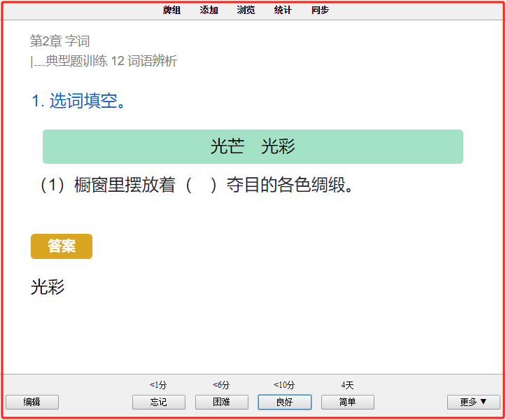Rate card as 良好 (good)
Viewport: 506px width, 420px height.
tap(285, 402)
